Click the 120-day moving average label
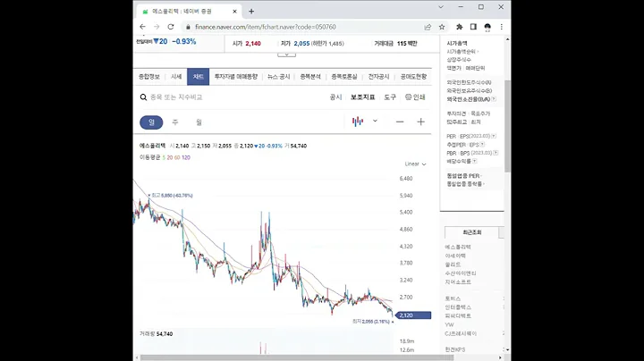 (186, 157)
